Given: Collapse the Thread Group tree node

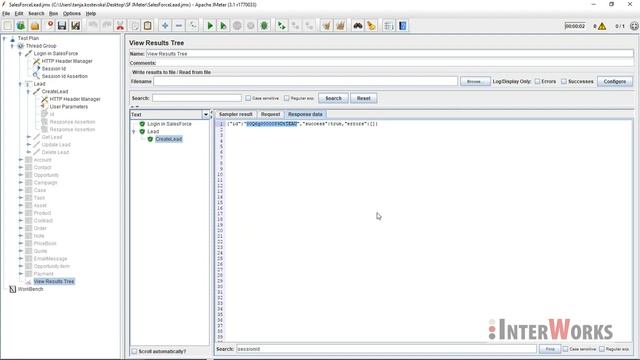Looking at the screenshot, I should (x=12, y=46).
